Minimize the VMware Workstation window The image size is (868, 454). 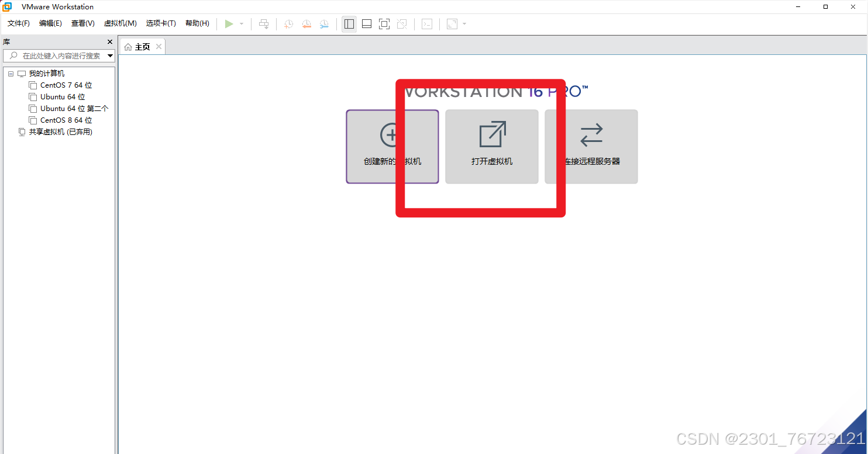[x=799, y=7]
